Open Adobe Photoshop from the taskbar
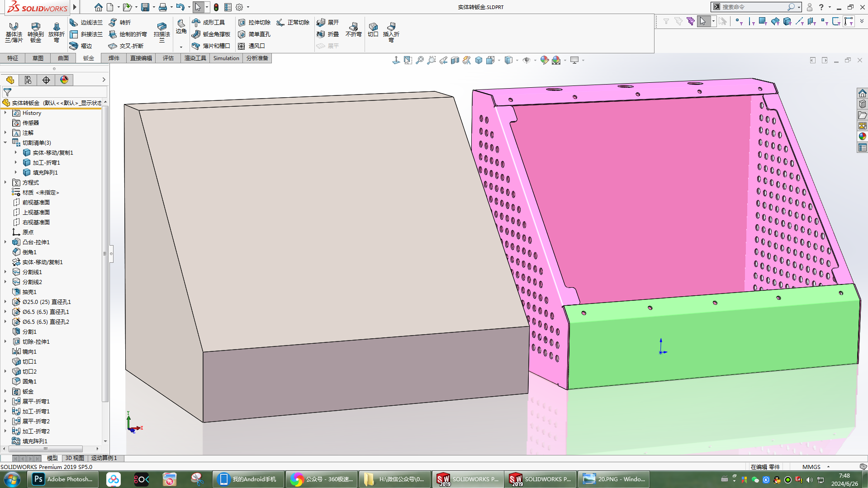Viewport: 868px width, 488px height. [x=63, y=479]
